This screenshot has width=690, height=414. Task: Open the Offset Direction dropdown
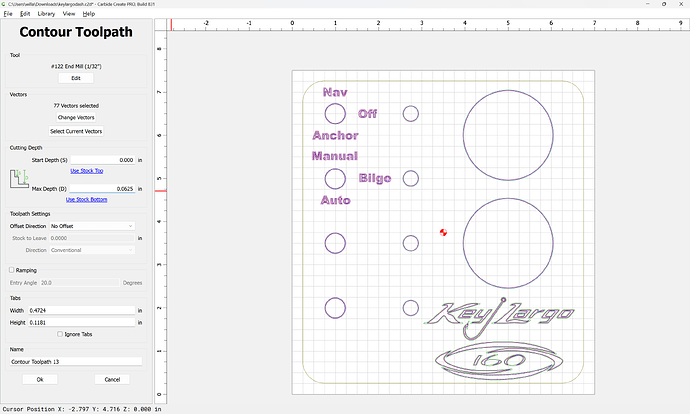[92, 226]
